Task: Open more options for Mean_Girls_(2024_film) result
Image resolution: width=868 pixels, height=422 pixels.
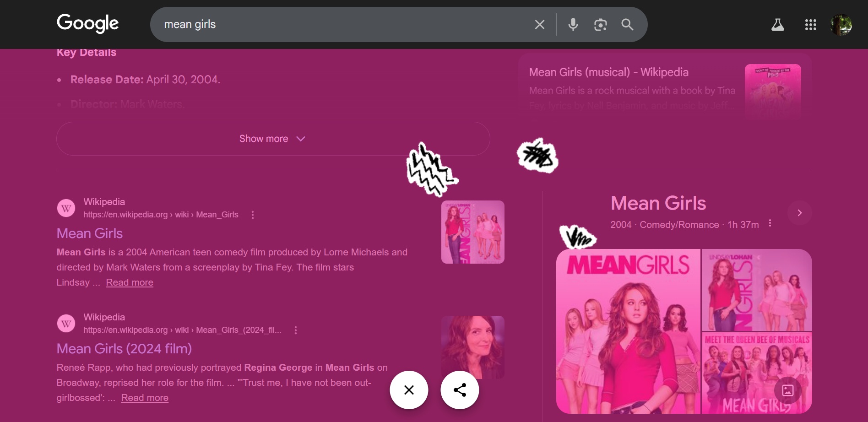Action: [296, 330]
